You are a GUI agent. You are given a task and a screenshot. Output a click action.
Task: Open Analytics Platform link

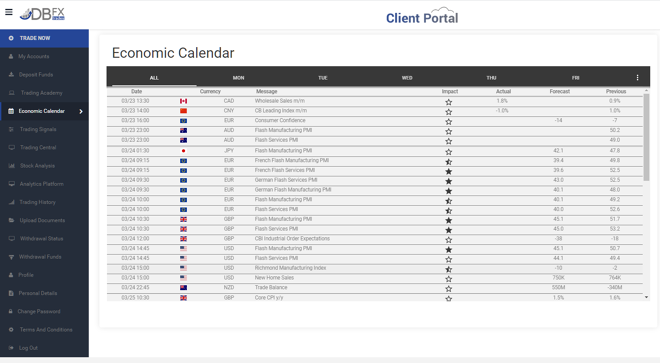(41, 184)
